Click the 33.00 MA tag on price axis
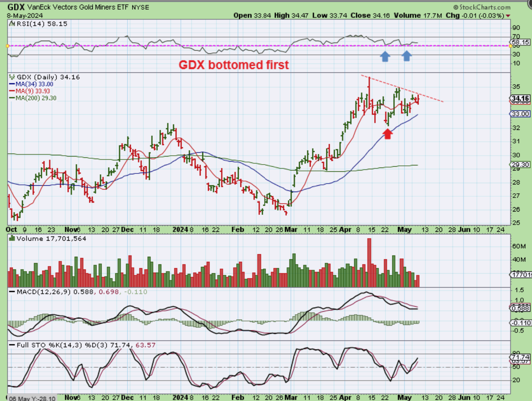 click(520, 114)
